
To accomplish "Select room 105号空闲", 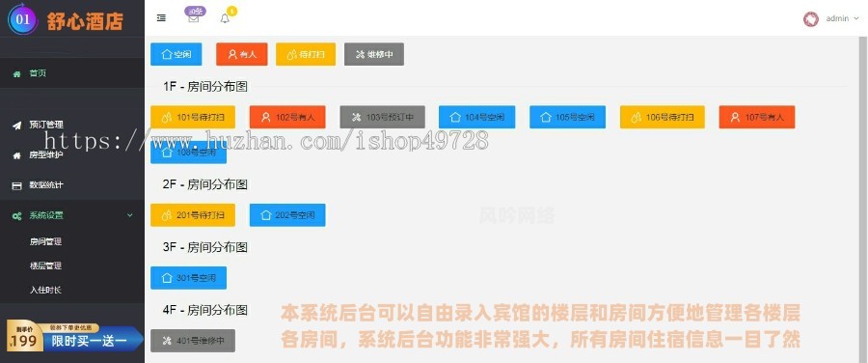I will 567,117.
